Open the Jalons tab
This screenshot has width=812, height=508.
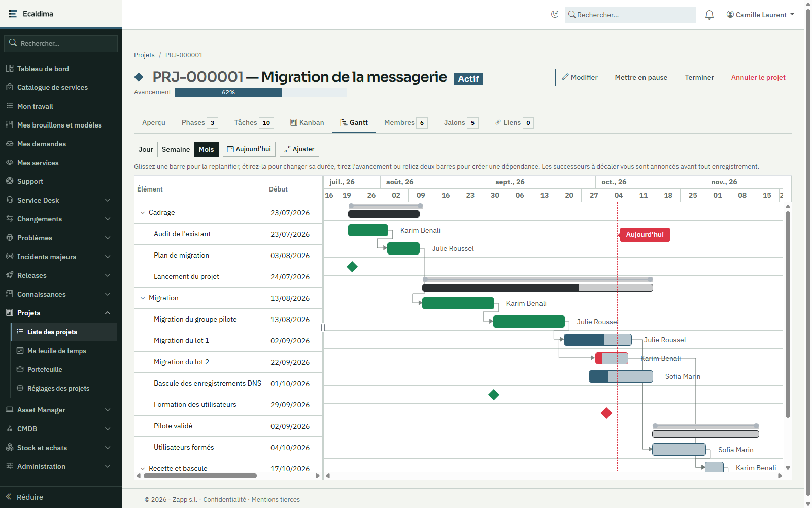coord(461,122)
